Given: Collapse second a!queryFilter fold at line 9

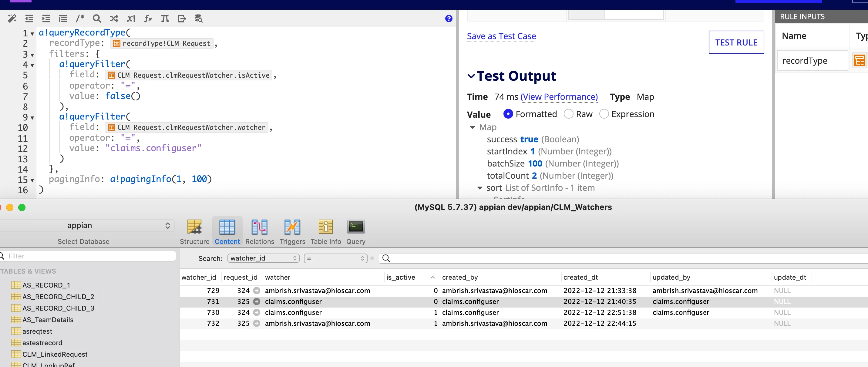Looking at the screenshot, I should tap(32, 118).
